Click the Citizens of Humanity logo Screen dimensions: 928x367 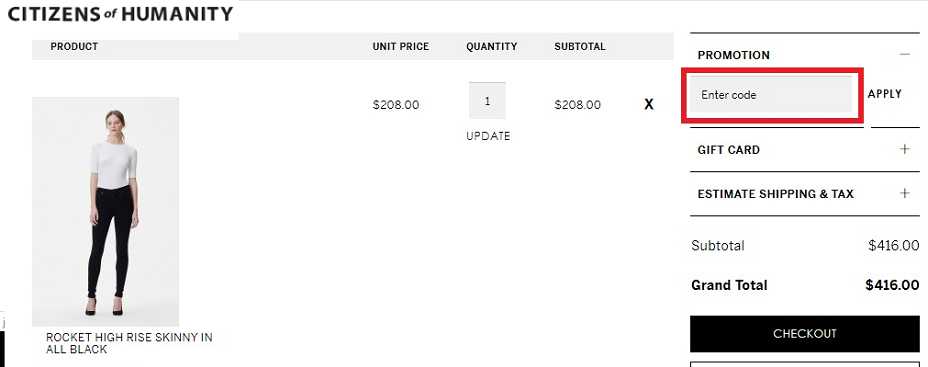pyautogui.click(x=120, y=14)
